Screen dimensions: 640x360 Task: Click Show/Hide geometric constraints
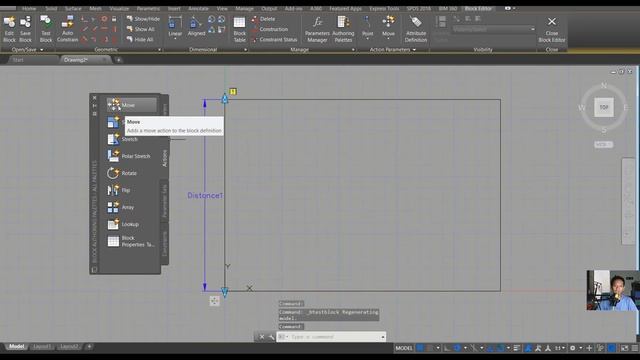143,19
